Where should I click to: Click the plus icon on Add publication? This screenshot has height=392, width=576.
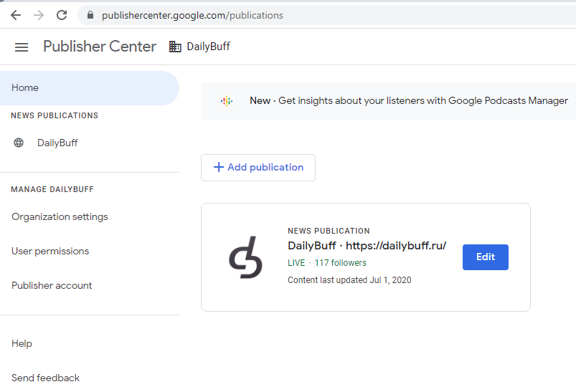[x=219, y=168]
